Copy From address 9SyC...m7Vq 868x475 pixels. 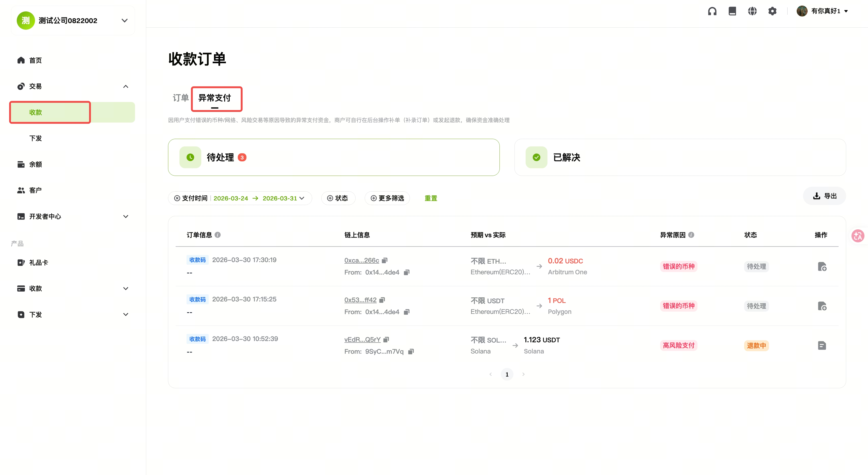(411, 351)
